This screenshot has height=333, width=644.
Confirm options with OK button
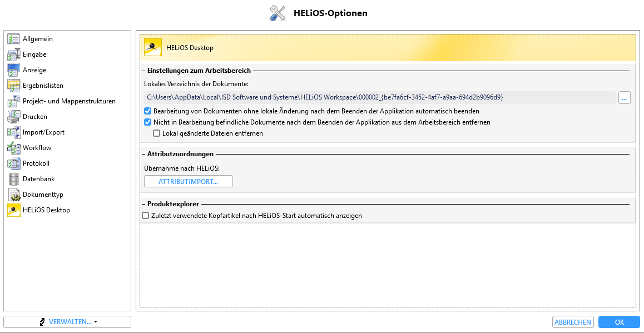coord(620,322)
